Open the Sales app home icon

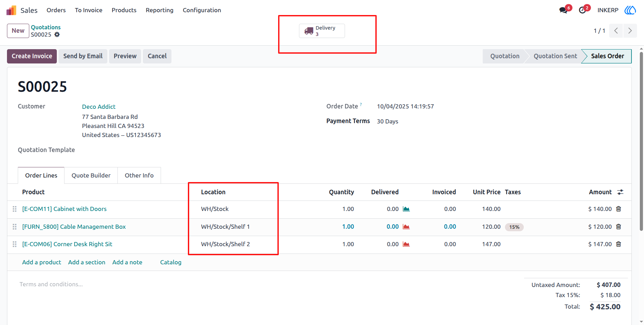[x=11, y=10]
